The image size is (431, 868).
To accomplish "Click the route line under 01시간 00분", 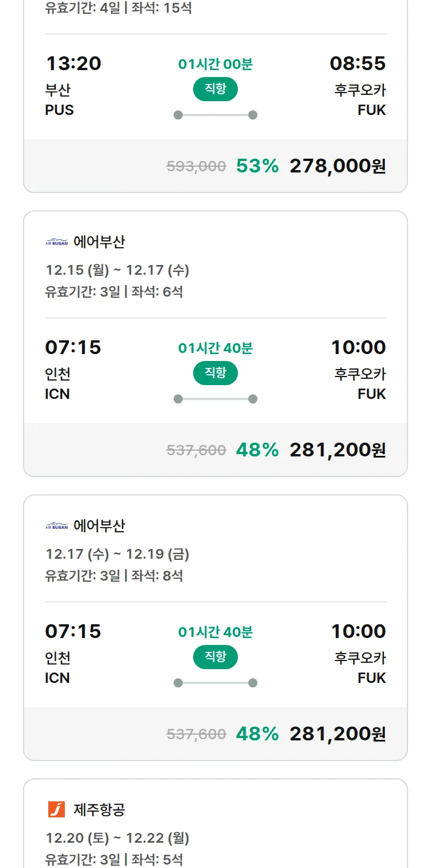I will (x=215, y=115).
